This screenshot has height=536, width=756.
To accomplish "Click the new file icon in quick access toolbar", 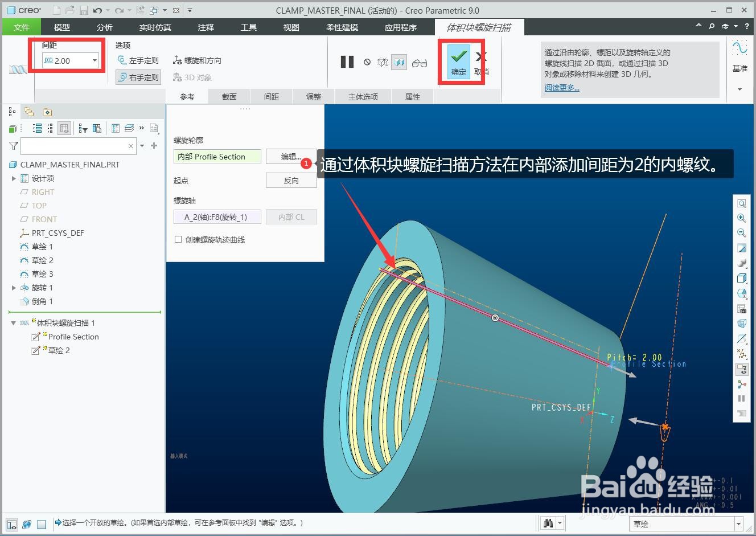I will (56, 10).
